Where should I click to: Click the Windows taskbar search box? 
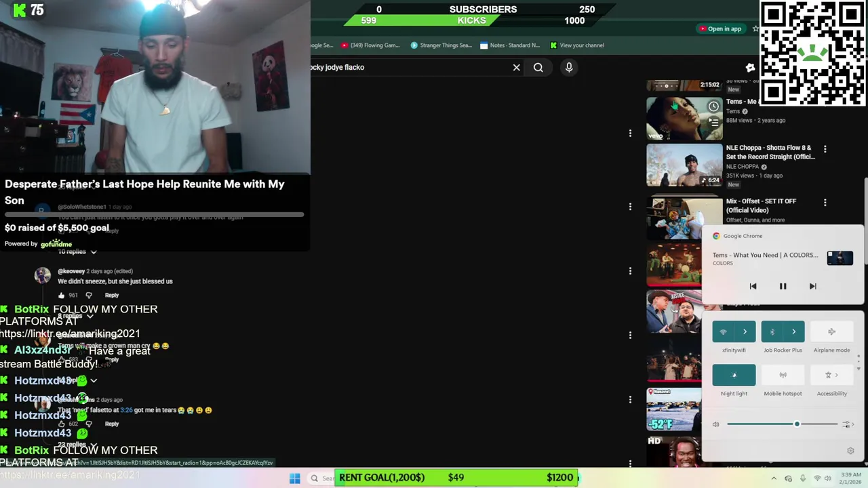(323, 479)
